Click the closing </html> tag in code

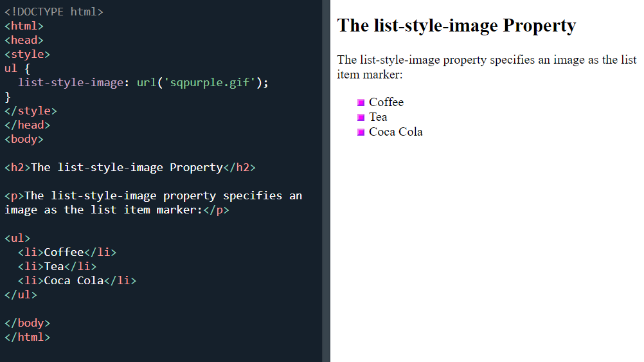coord(27,338)
